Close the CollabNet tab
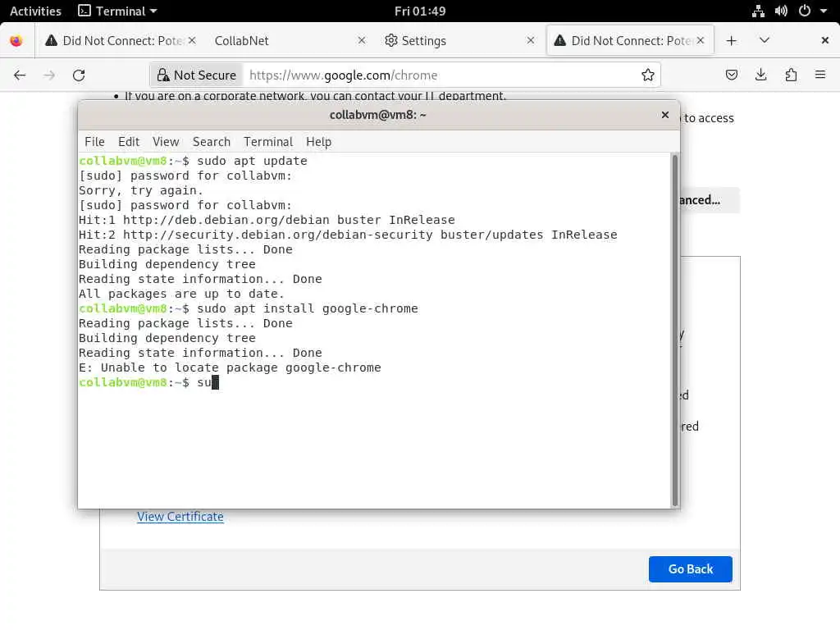The image size is (840, 630). tap(362, 41)
